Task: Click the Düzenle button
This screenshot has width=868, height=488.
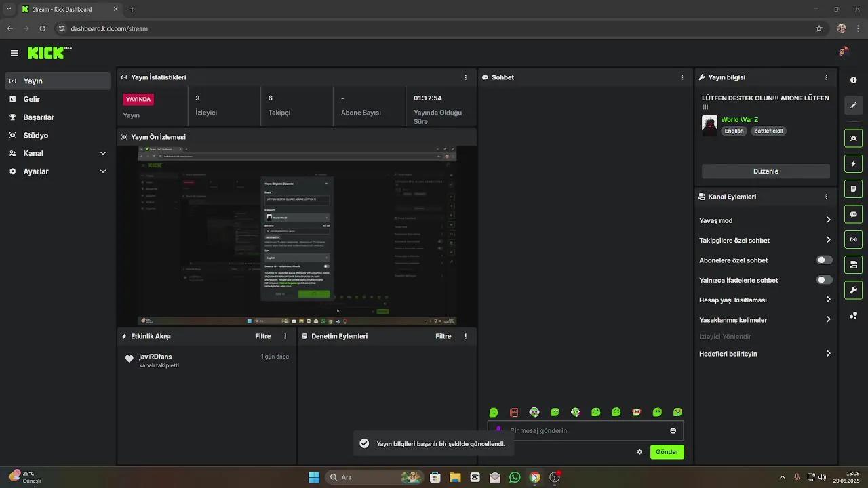Action: pos(766,171)
